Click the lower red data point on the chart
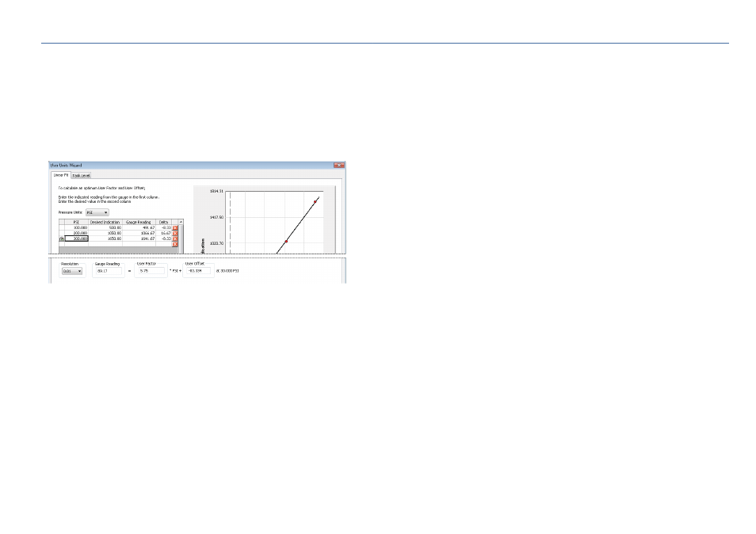 [286, 241]
